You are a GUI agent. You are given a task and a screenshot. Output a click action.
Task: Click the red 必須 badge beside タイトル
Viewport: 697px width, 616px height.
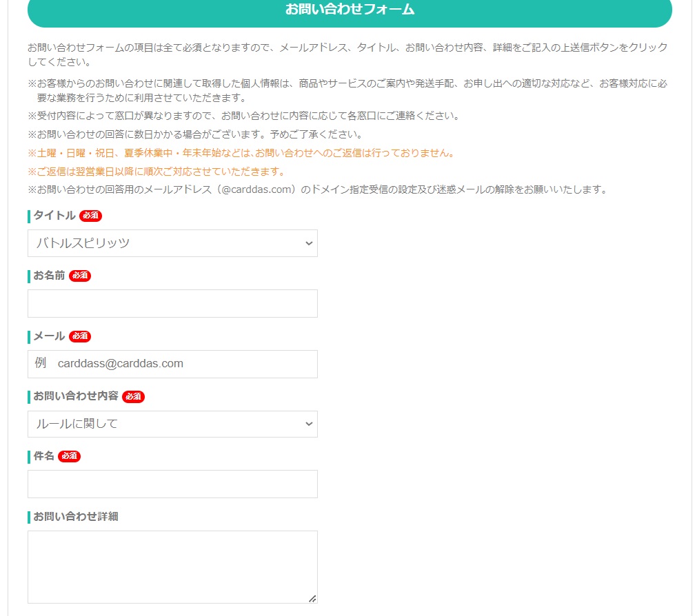tap(90, 216)
